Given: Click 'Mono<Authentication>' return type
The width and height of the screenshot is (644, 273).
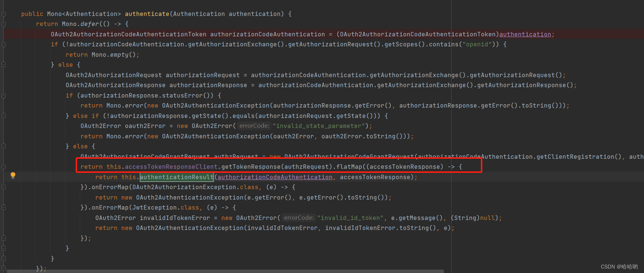Looking at the screenshot, I should click(84, 14).
